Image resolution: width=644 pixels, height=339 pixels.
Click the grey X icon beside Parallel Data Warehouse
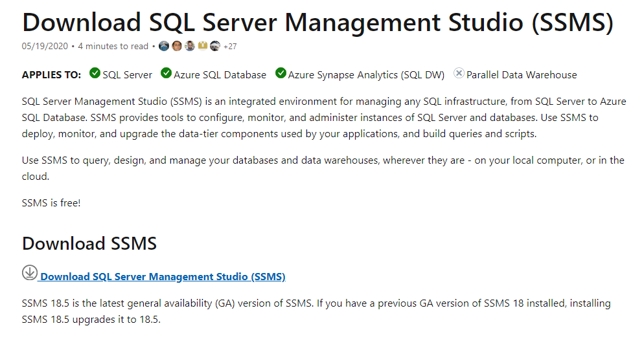459,73
